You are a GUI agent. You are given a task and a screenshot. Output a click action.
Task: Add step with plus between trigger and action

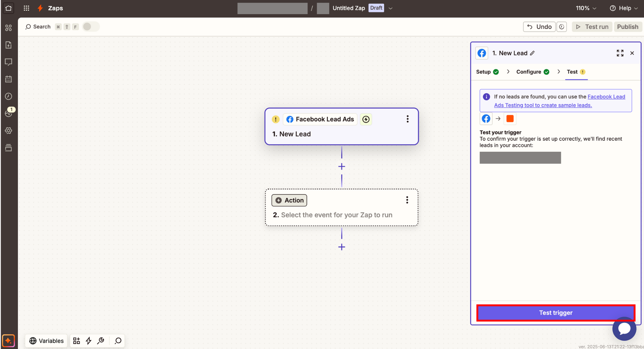341,166
